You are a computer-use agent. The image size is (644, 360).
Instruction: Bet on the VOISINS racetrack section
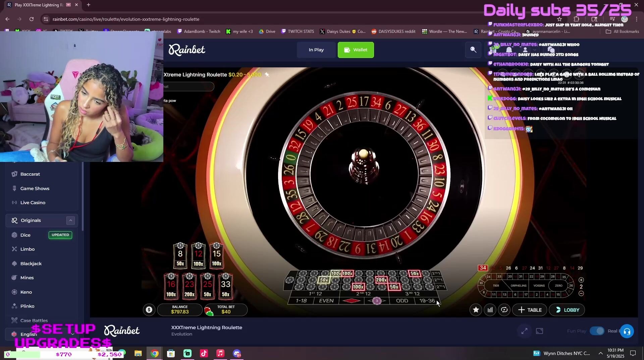coord(539,286)
